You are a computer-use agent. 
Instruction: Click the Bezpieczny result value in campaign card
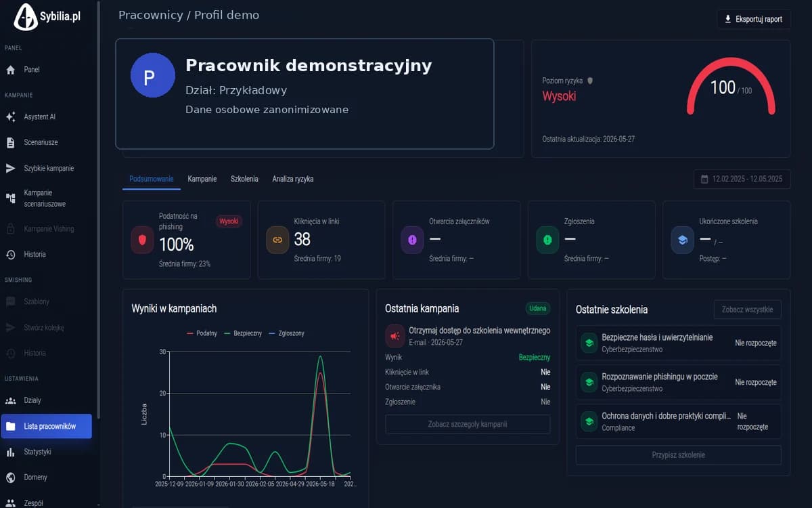(535, 358)
